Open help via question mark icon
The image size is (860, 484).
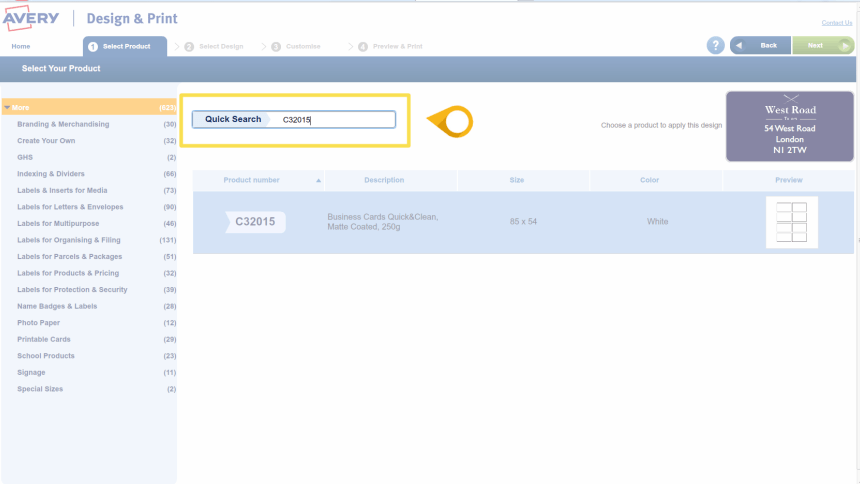716,46
